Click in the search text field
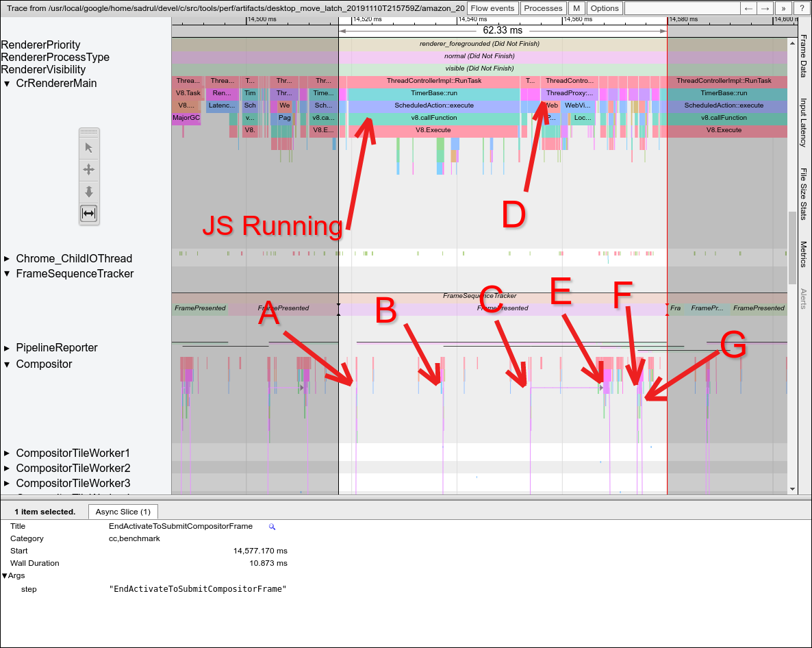The image size is (812, 648). click(682, 8)
